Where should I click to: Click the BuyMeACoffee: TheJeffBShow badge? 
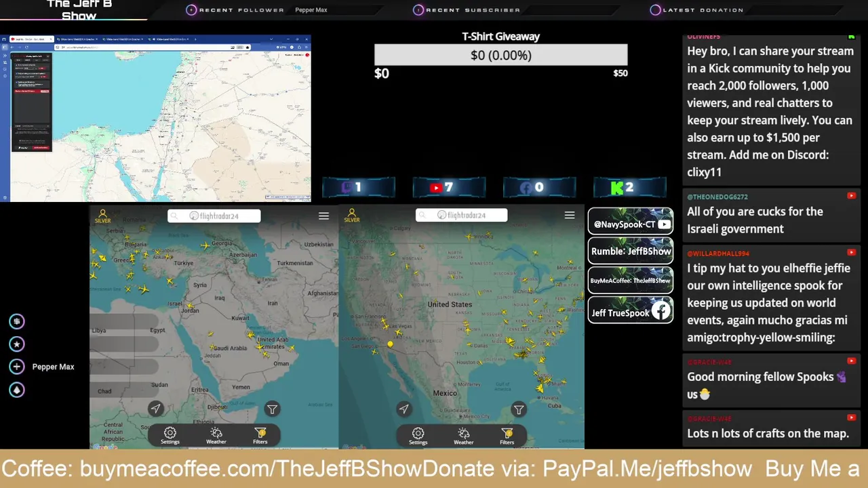631,280
